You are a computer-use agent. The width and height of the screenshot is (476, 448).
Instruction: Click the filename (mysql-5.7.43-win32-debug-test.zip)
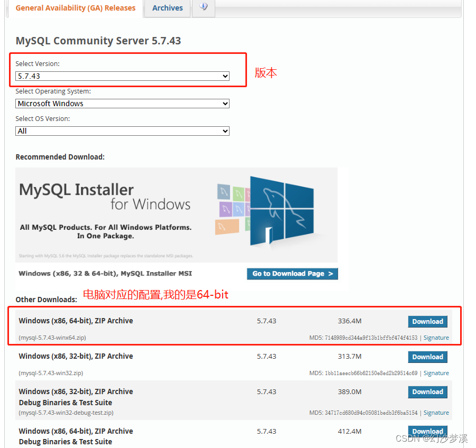coord(66,413)
